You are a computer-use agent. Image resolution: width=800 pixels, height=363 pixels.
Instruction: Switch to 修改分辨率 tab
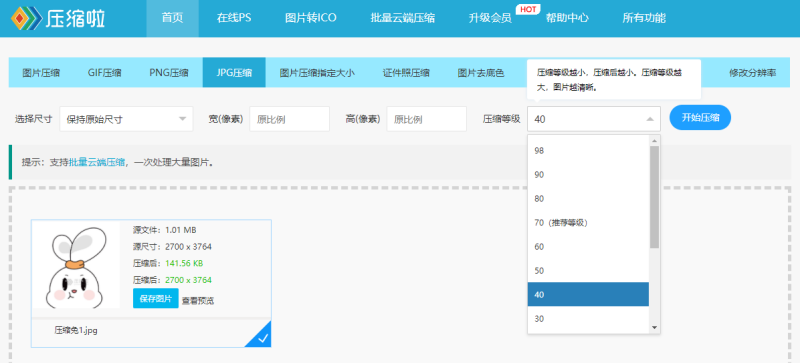tap(753, 72)
